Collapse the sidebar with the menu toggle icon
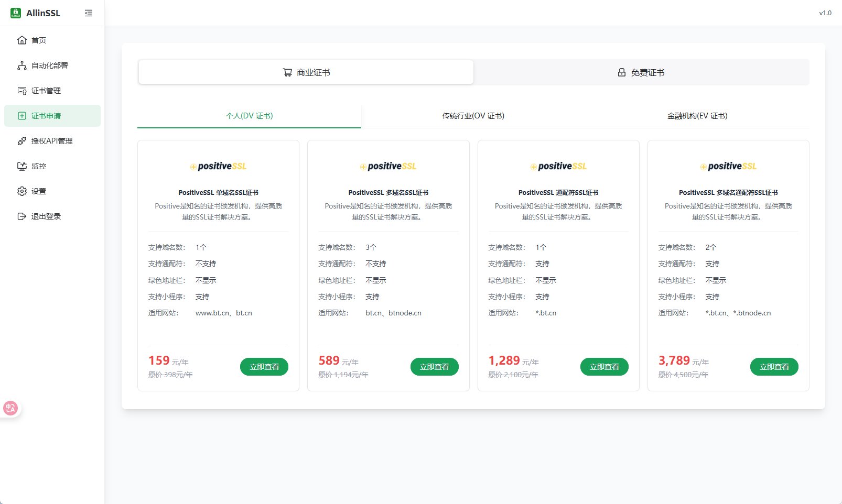Image resolution: width=842 pixels, height=504 pixels. (x=89, y=13)
